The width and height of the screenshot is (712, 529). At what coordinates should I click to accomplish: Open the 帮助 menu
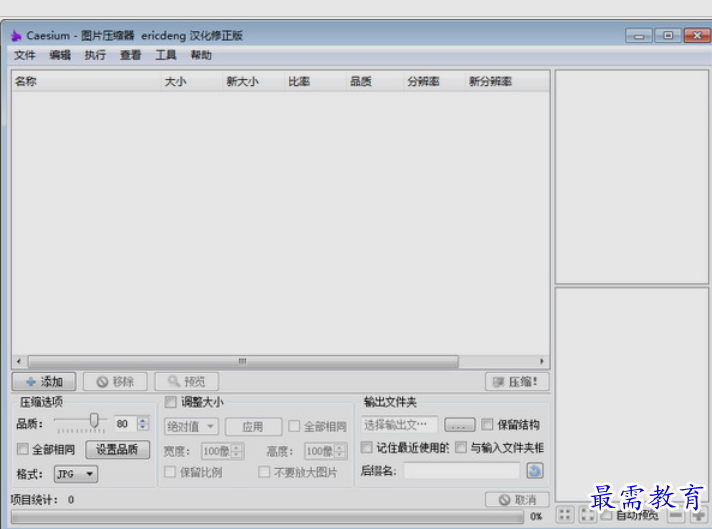click(x=201, y=55)
